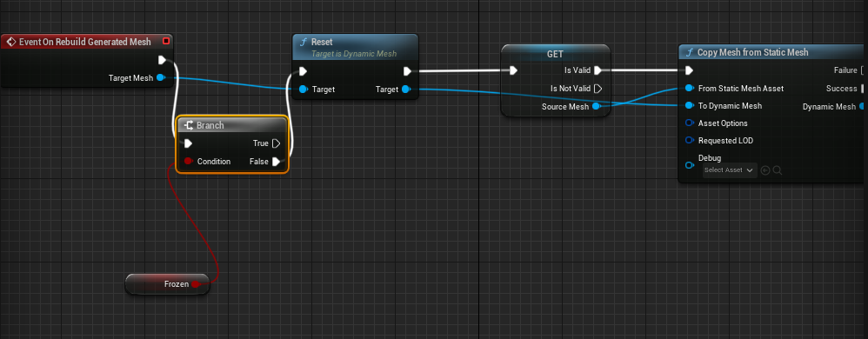Click the Failure exec output pin
Image resolution: width=868 pixels, height=339 pixels.
coord(863,70)
